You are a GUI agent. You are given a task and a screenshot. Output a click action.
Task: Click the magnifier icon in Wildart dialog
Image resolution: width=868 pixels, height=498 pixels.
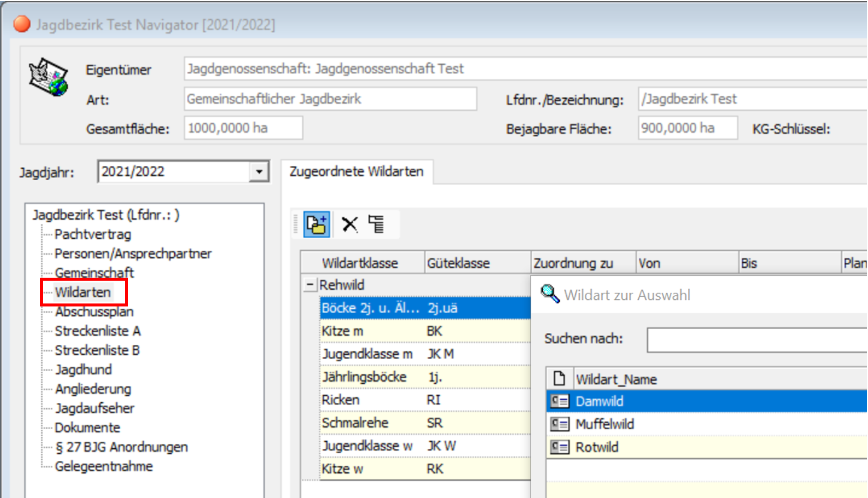550,294
